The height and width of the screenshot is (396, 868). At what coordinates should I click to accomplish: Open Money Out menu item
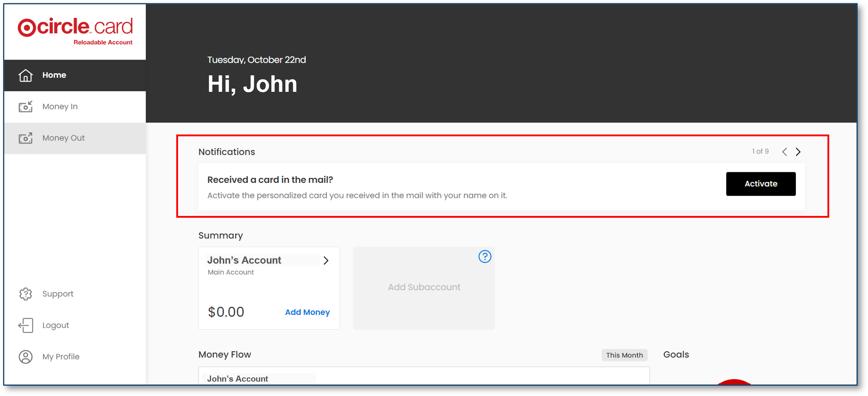coord(64,138)
